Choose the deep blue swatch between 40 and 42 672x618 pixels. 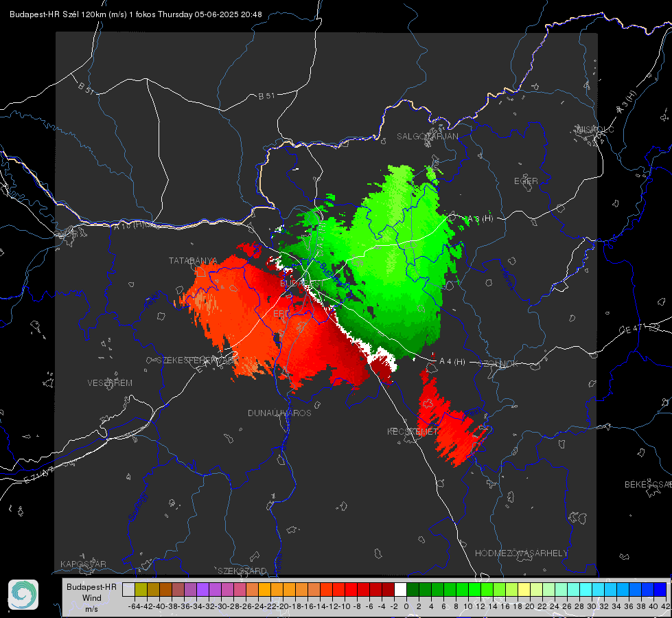(x=660, y=589)
